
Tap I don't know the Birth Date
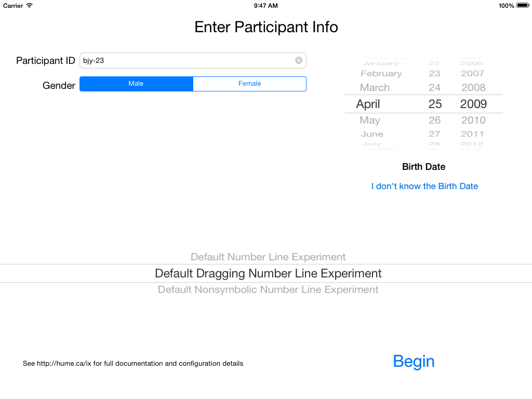(x=424, y=186)
